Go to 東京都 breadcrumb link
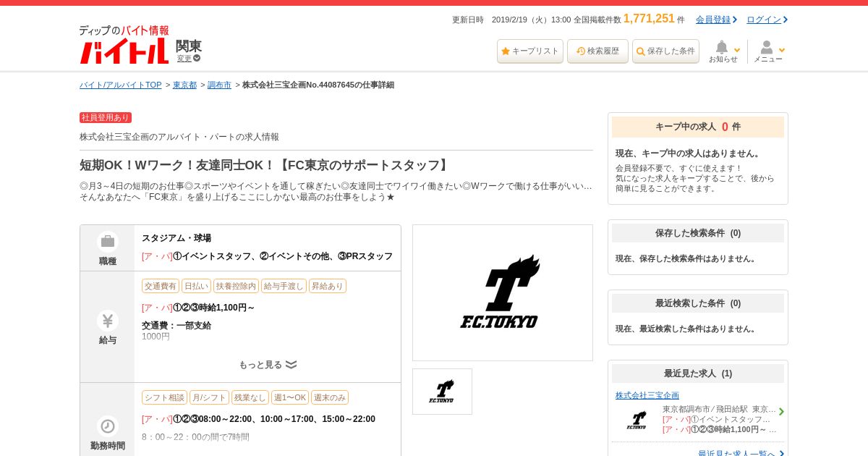 pos(184,85)
